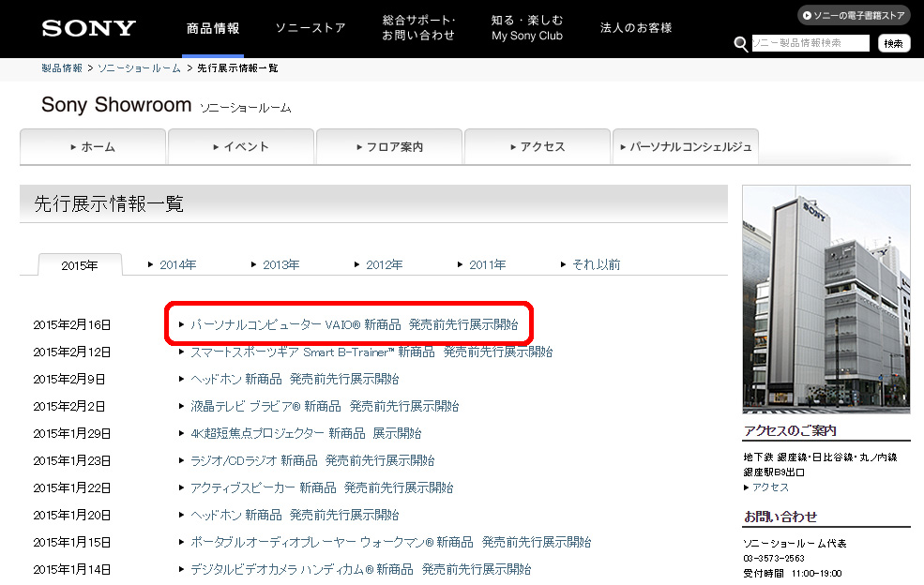Click the ソニーの電子書籍ストア button

click(x=854, y=15)
